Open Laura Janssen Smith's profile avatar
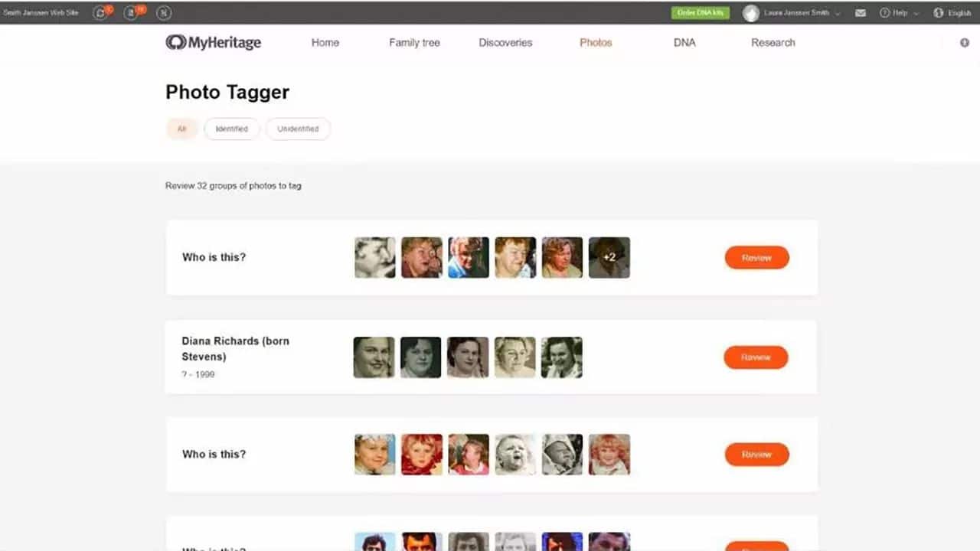 (x=750, y=13)
